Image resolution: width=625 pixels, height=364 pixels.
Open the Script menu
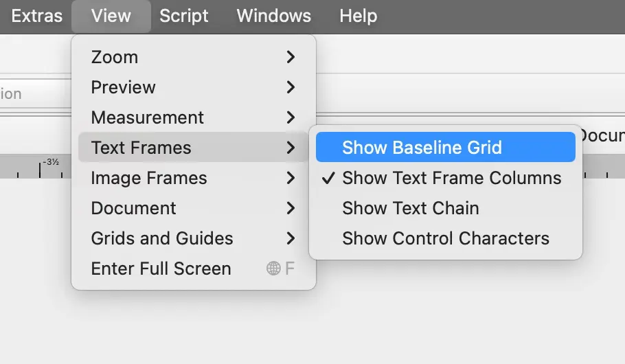tap(184, 16)
